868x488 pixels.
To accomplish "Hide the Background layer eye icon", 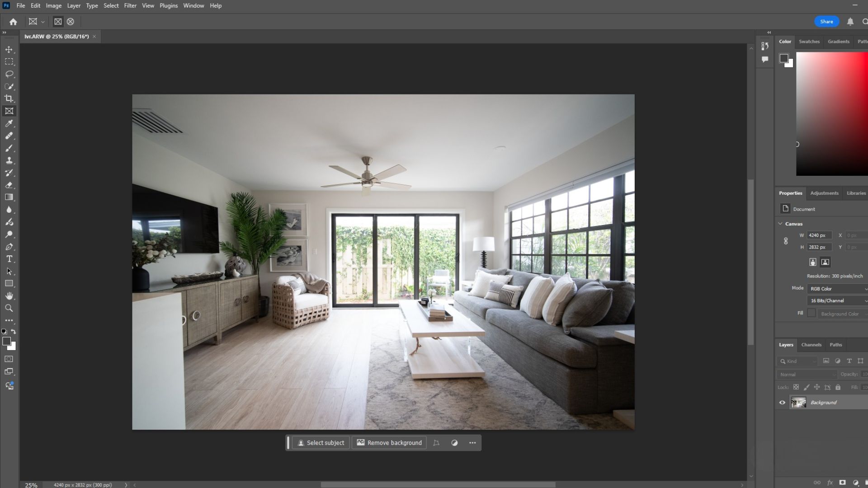I will [x=782, y=403].
